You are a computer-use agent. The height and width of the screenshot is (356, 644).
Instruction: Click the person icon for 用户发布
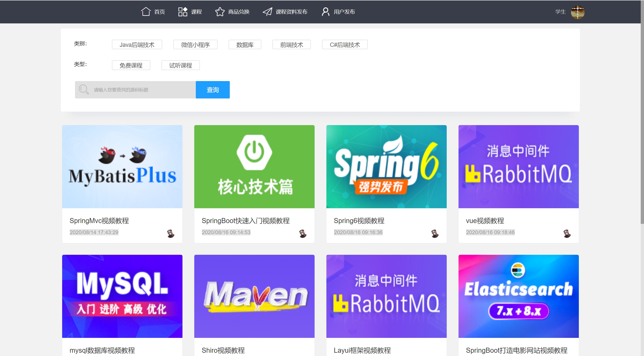pos(325,12)
